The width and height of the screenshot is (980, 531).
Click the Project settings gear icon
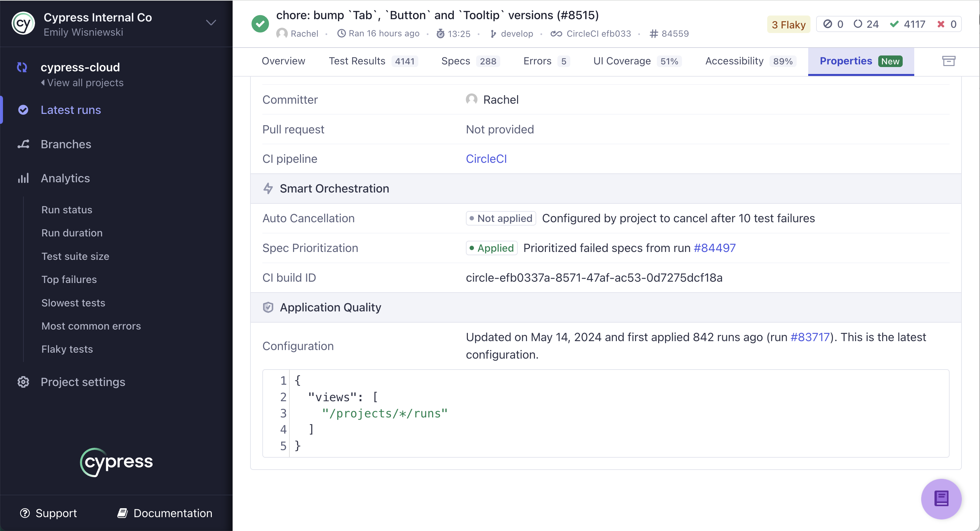[23, 382]
